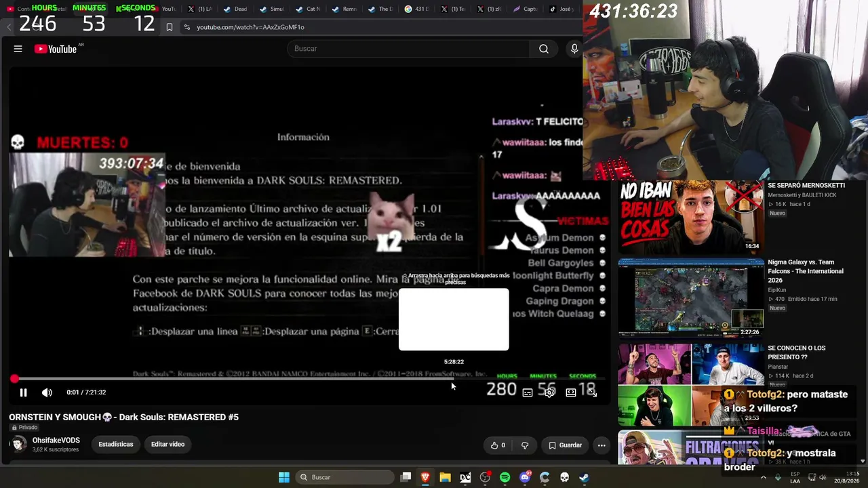This screenshot has width=868, height=488.
Task: Bookmark this page in the address bar
Action: [x=170, y=27]
